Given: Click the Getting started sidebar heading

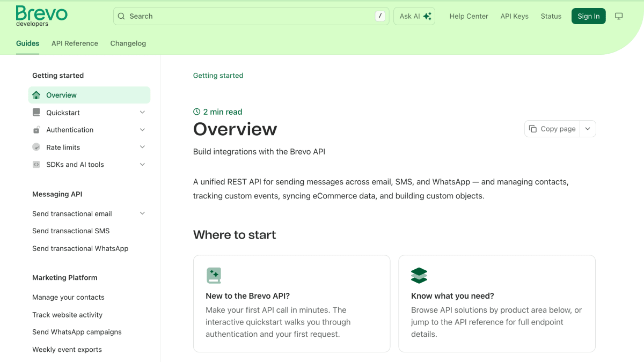Looking at the screenshot, I should pyautogui.click(x=58, y=76).
